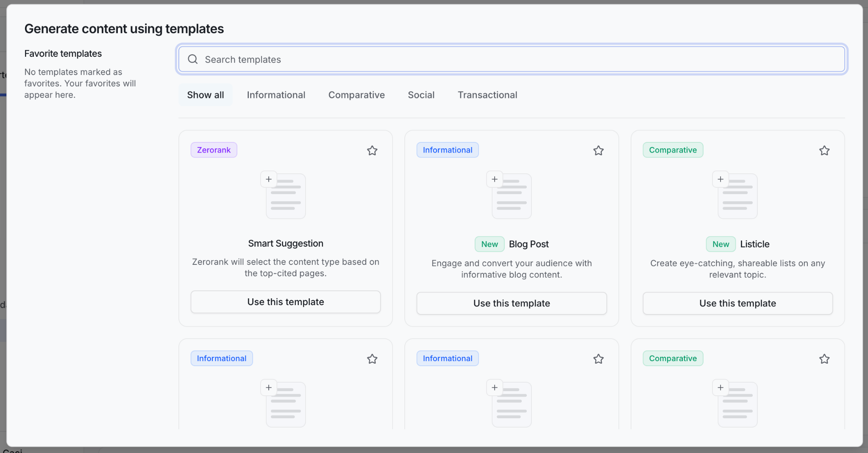This screenshot has height=453, width=868.
Task: Star the bottom-right Comparative template
Action: [824, 359]
